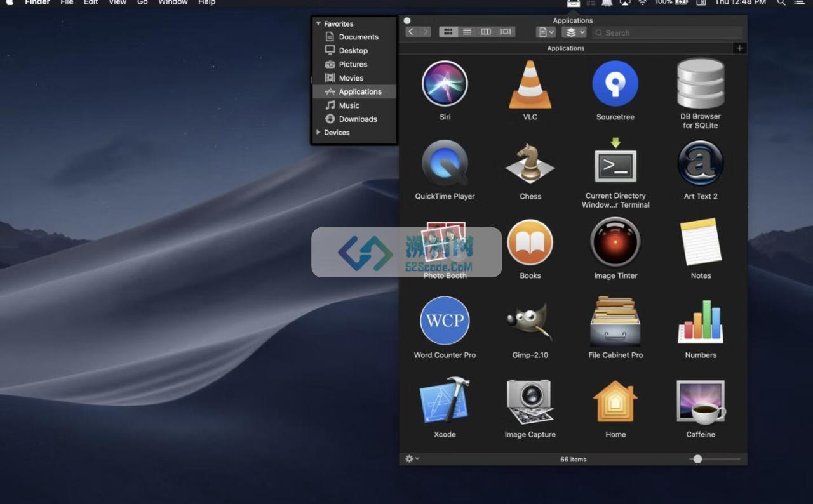Select Music in the sidebar

tap(354, 105)
